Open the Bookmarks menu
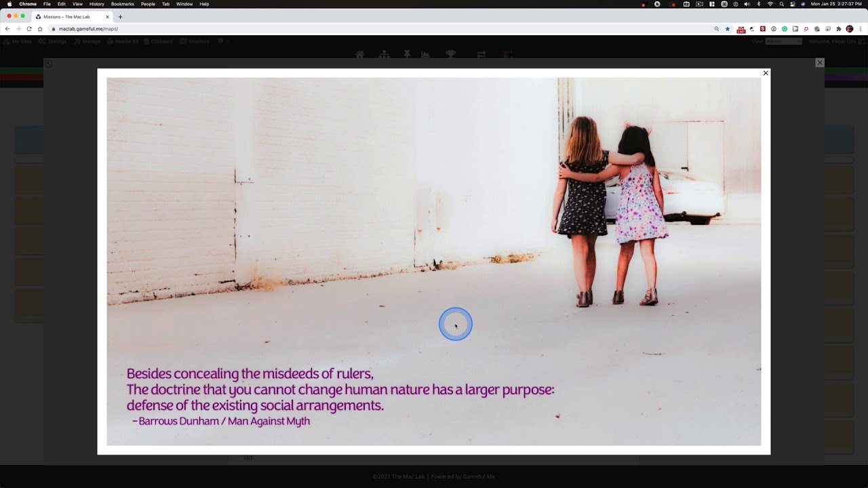 click(x=123, y=4)
